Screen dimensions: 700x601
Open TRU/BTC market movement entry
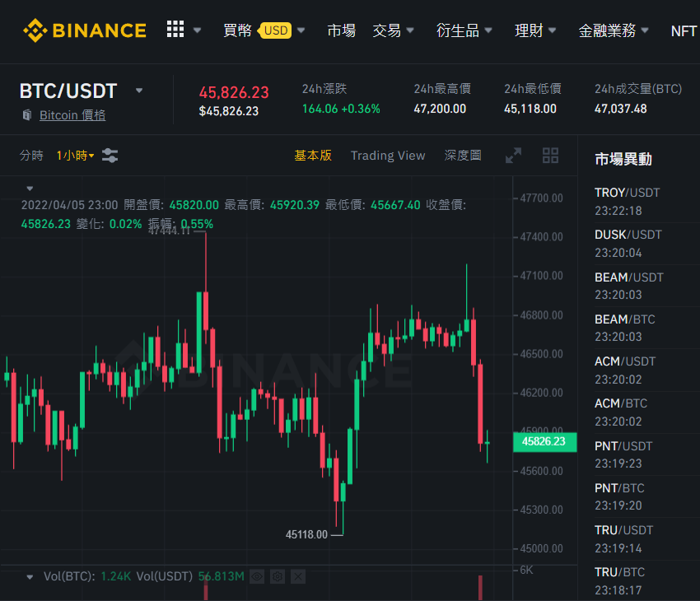click(646, 580)
